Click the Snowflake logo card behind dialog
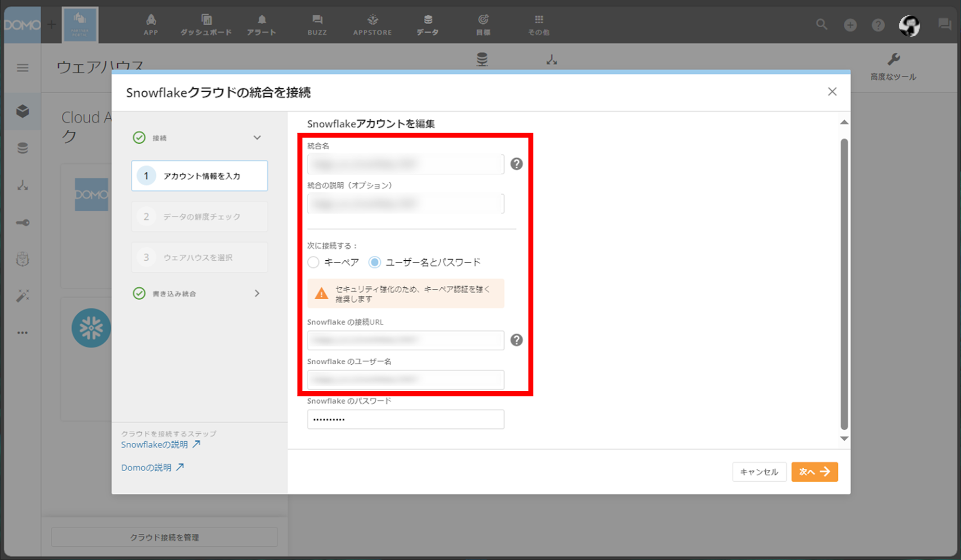This screenshot has height=560, width=961. click(91, 328)
